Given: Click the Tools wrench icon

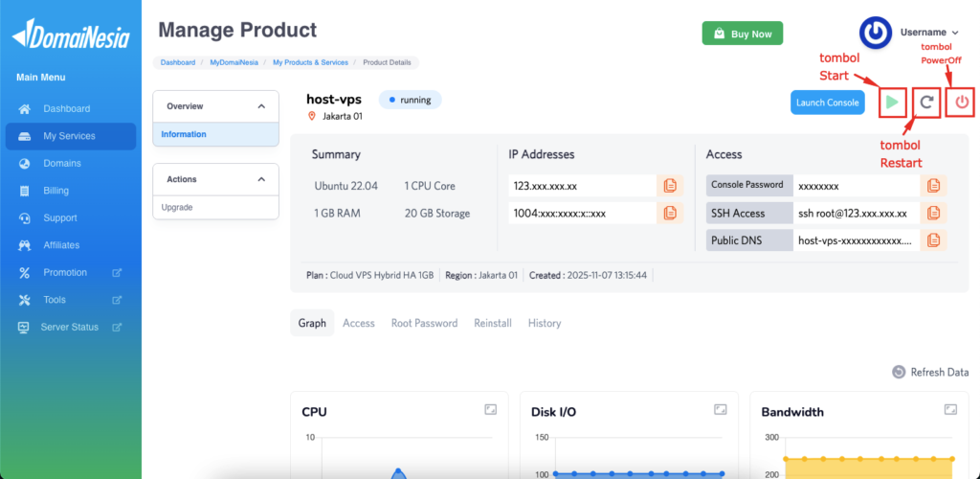Looking at the screenshot, I should click(x=24, y=300).
